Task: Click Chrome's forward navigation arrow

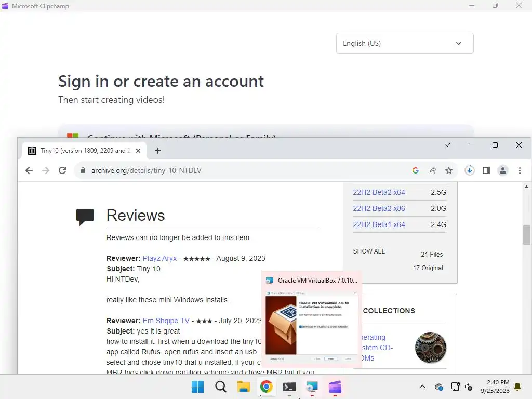Action: point(46,170)
